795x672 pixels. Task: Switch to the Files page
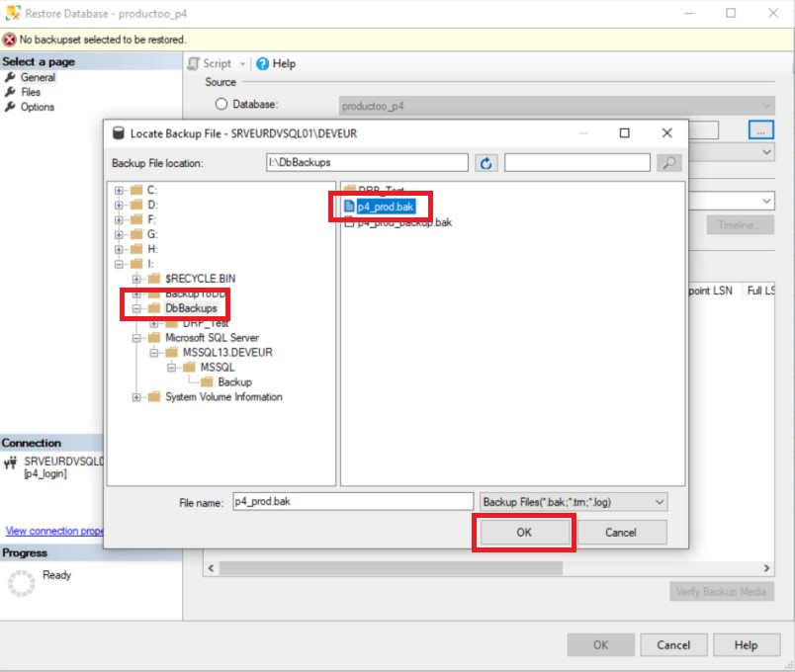(31, 92)
